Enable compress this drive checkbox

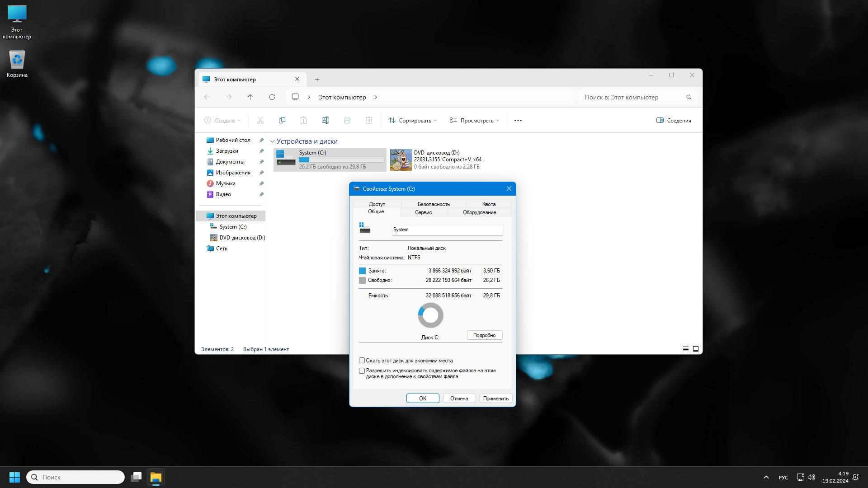362,361
